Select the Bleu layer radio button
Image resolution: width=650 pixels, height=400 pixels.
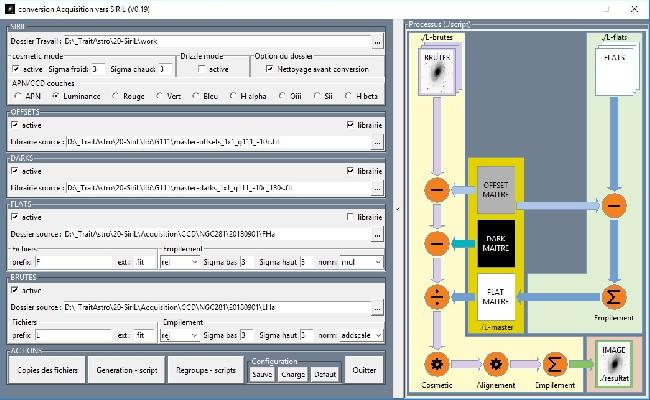point(196,96)
